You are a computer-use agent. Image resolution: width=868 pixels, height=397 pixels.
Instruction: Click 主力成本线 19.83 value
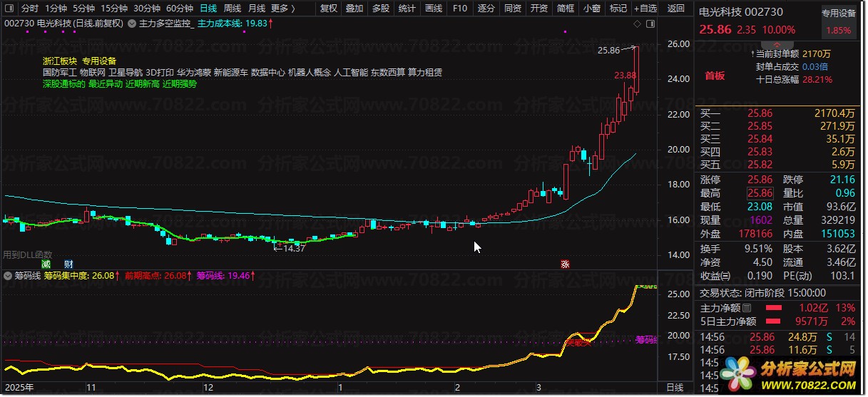256,23
